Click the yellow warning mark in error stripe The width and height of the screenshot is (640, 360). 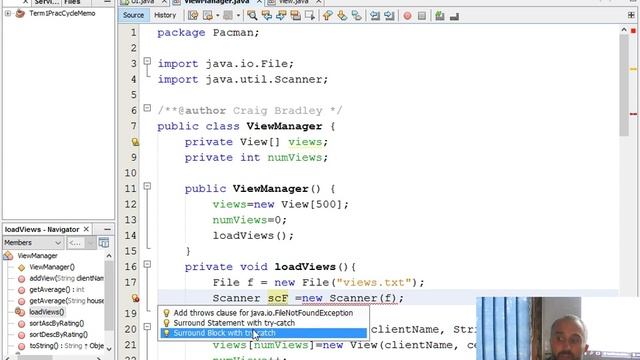633,69
